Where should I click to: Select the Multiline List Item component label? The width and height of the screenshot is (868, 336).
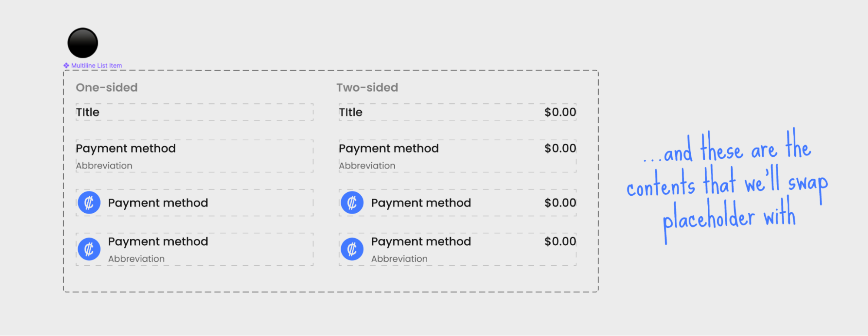pos(96,66)
